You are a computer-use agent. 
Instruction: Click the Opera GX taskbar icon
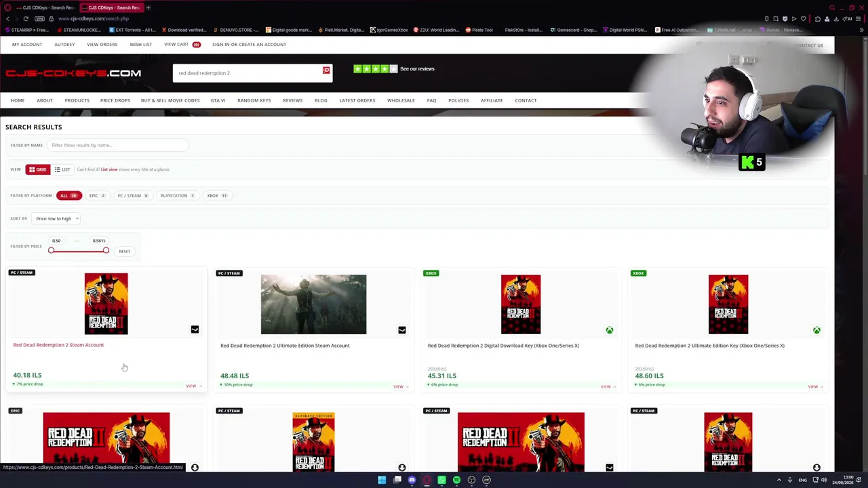click(427, 480)
